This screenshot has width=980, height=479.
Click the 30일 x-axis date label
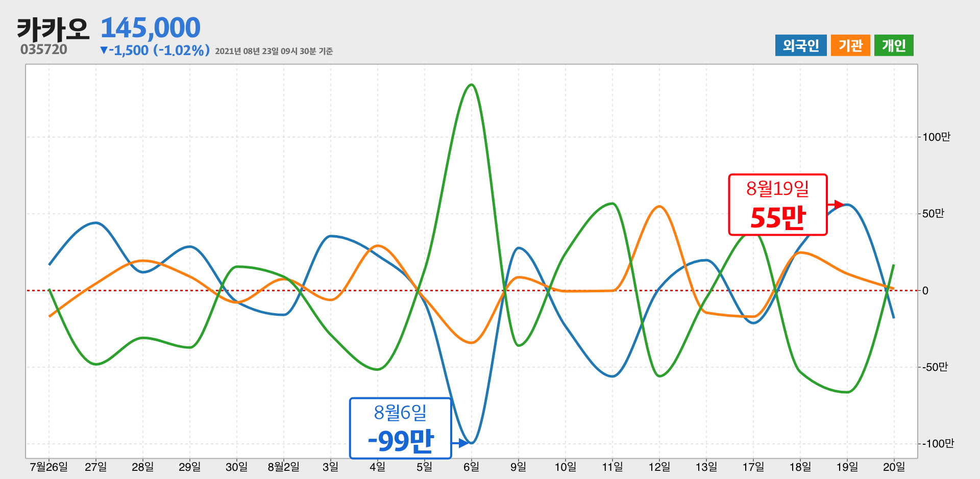[x=237, y=467]
